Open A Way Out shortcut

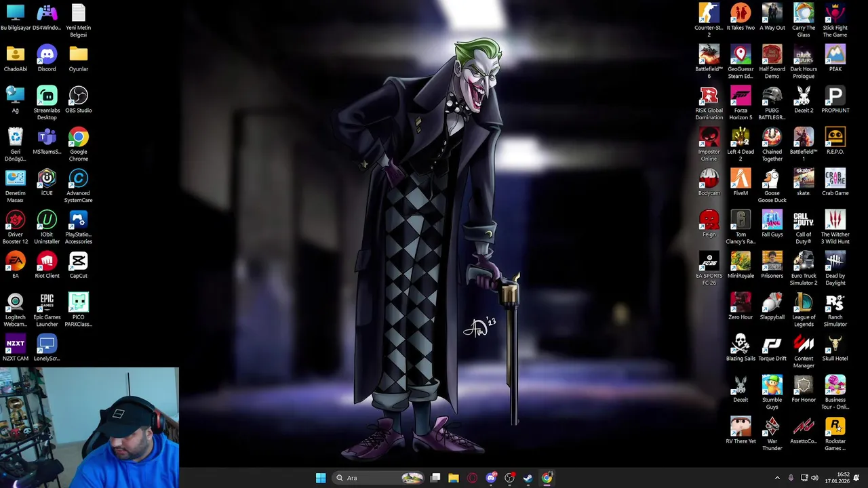pyautogui.click(x=772, y=18)
